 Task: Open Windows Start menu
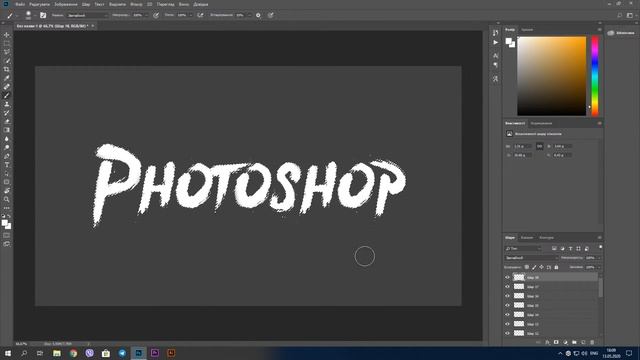(x=7, y=353)
